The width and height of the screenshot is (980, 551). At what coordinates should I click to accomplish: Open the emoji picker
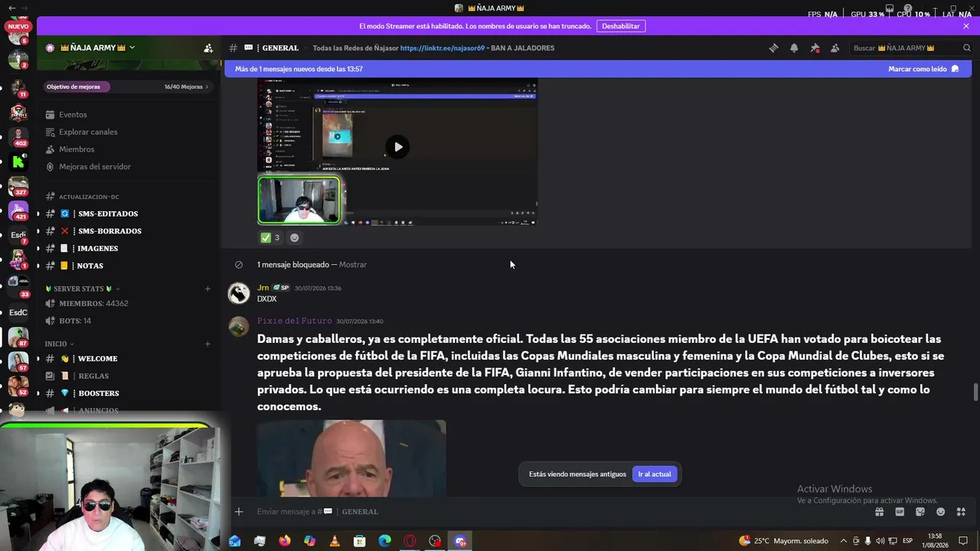coord(940,511)
